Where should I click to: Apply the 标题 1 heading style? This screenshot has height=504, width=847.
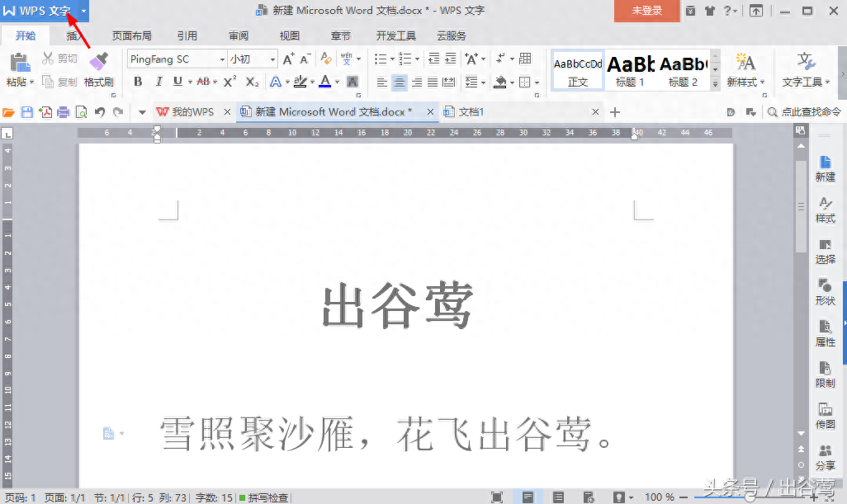coord(630,70)
